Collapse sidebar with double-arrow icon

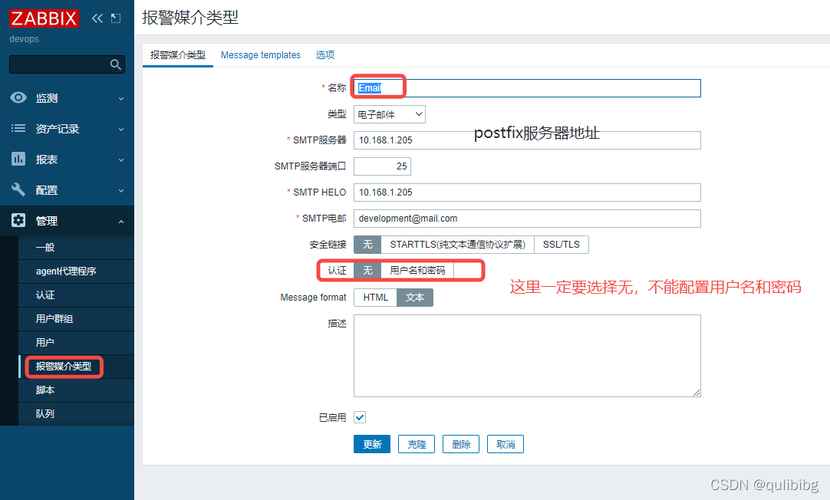pos(97,19)
